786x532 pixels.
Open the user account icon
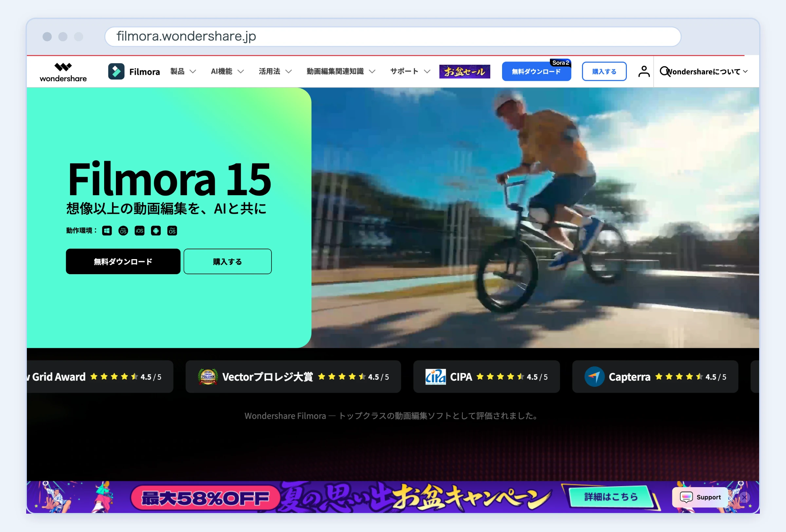[x=644, y=71]
